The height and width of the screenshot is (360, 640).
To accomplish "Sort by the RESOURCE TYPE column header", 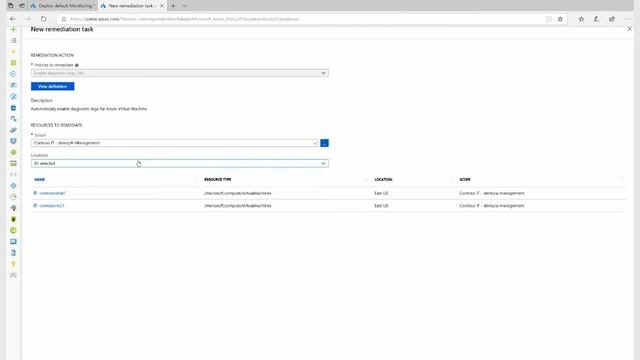I will [x=218, y=180].
